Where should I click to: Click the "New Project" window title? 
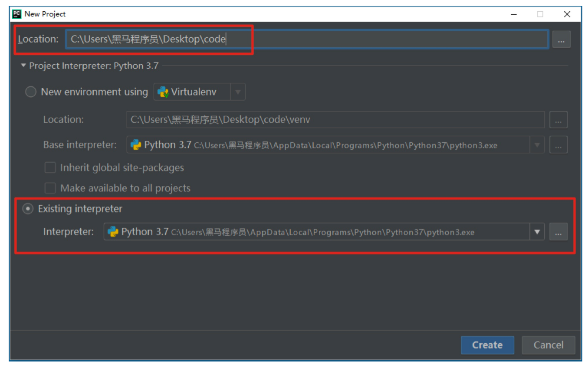pyautogui.click(x=45, y=14)
